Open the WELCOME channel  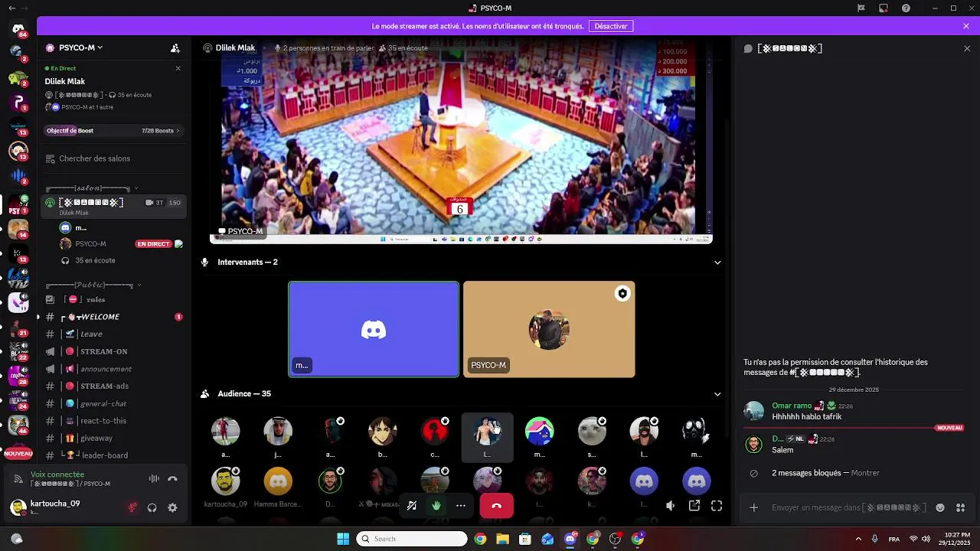coord(114,317)
